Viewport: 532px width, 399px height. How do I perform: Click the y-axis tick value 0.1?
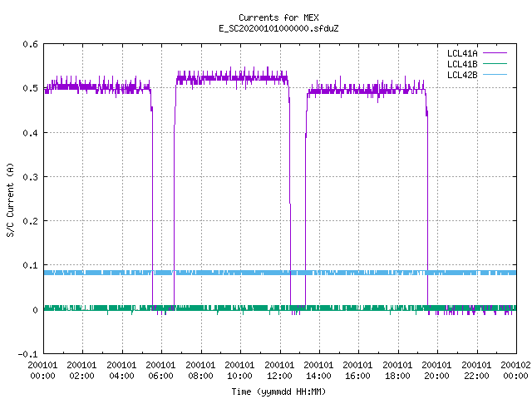point(30,265)
